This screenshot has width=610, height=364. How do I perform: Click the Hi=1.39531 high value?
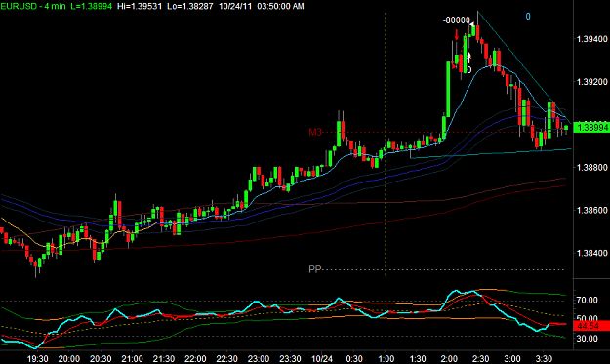pos(140,6)
